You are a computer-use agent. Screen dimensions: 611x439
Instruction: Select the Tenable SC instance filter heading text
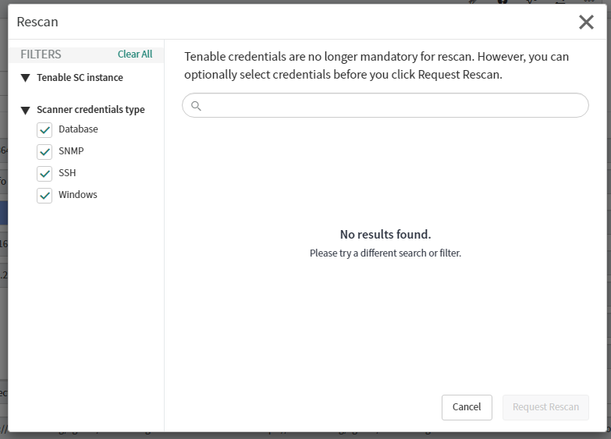[80, 78]
